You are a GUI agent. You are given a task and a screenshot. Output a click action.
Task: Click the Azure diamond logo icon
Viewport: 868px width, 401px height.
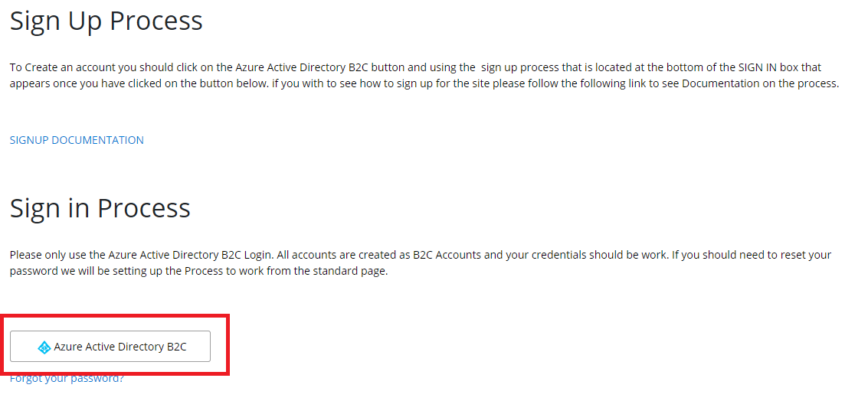(44, 347)
